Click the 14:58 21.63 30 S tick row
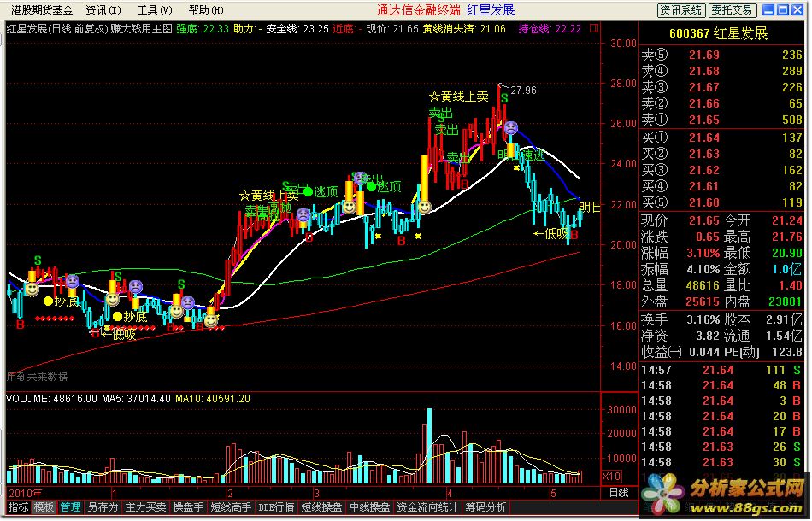812x521 pixels. coord(722,462)
